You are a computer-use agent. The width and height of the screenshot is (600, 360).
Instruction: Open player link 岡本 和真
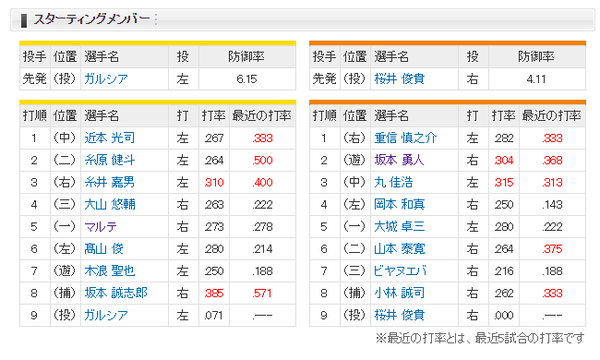(x=399, y=205)
